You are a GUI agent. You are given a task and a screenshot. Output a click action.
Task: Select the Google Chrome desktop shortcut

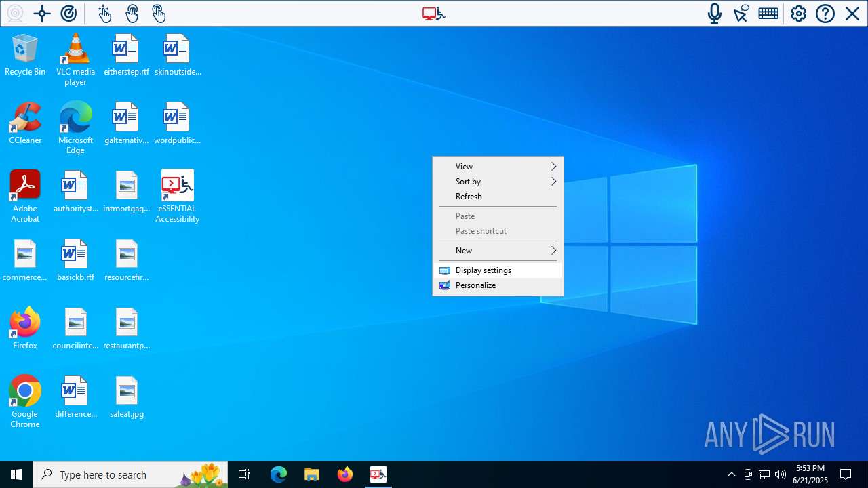pos(25,402)
